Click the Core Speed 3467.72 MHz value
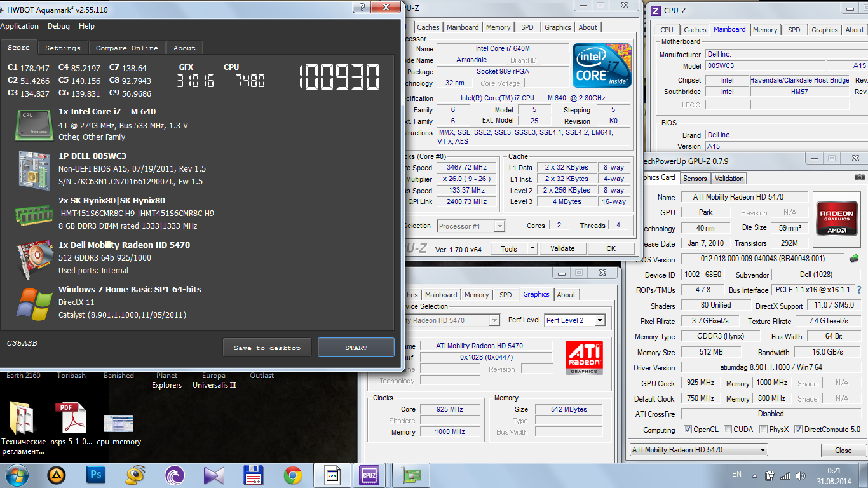The image size is (868, 488). click(x=466, y=168)
